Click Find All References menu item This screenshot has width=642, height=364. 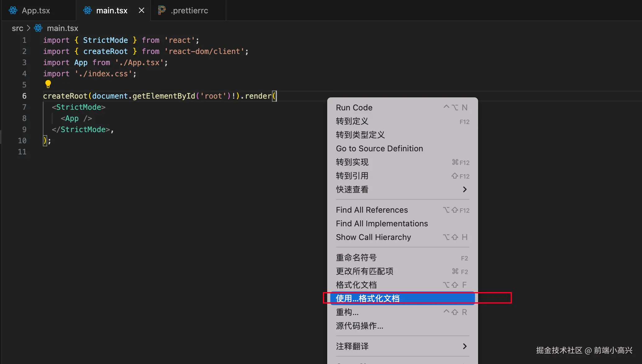tap(372, 210)
